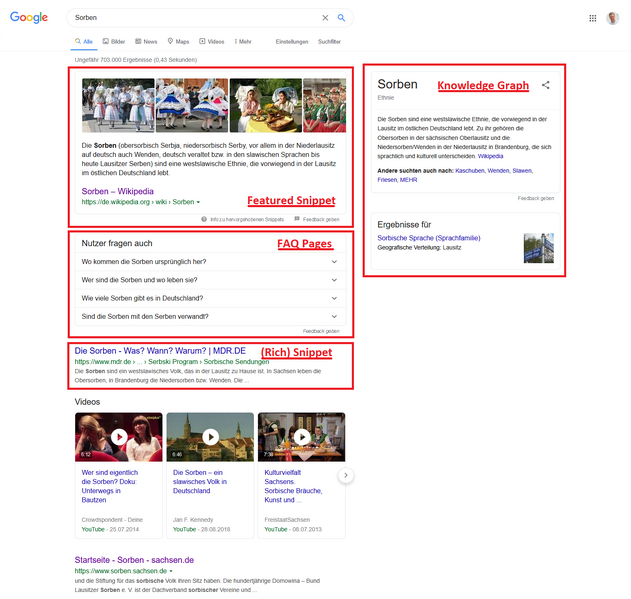Click the Wenden related search link
Image resolution: width=631 pixels, height=599 pixels.
(498, 171)
